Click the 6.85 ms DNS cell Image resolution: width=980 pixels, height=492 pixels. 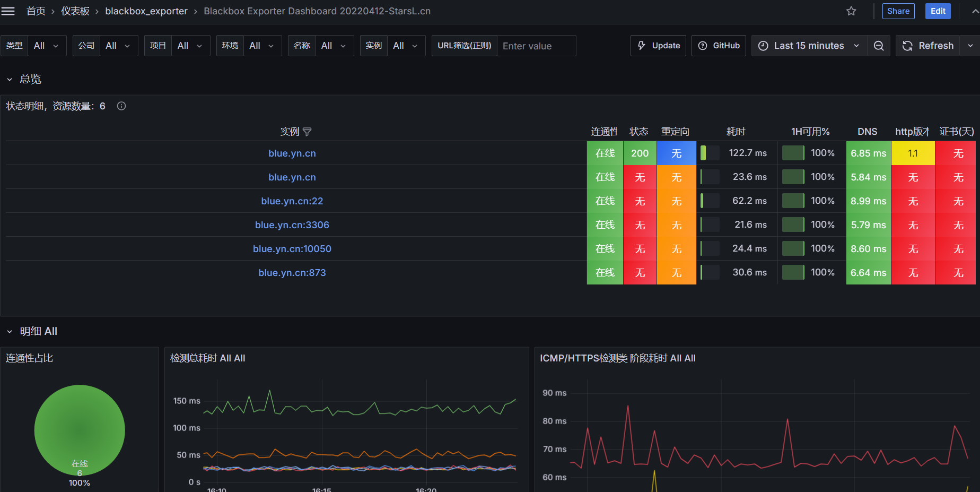(869, 153)
